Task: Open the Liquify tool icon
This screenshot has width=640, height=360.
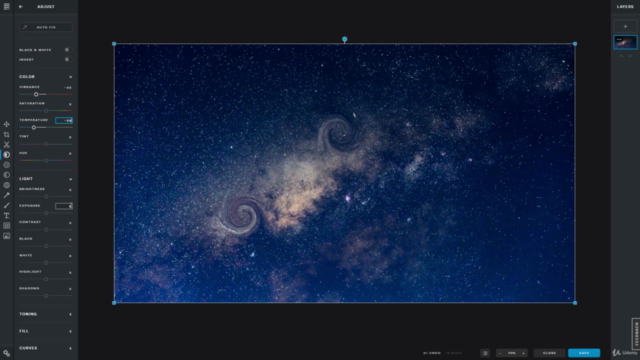Action: pyautogui.click(x=7, y=185)
